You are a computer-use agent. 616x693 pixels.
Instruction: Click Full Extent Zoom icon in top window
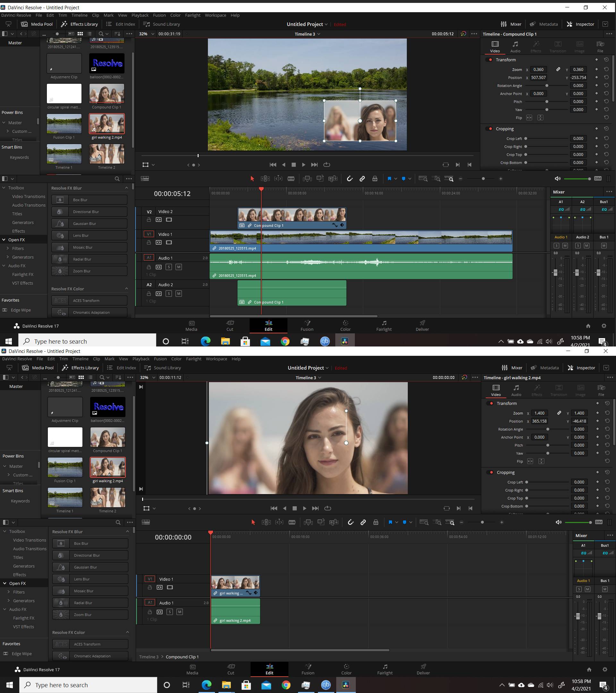click(x=423, y=179)
